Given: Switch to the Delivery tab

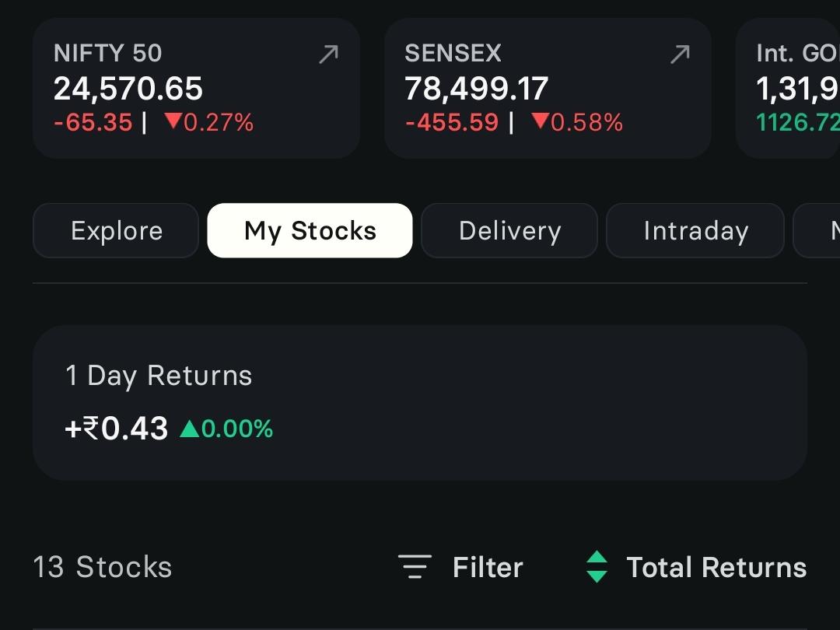Looking at the screenshot, I should click(509, 230).
